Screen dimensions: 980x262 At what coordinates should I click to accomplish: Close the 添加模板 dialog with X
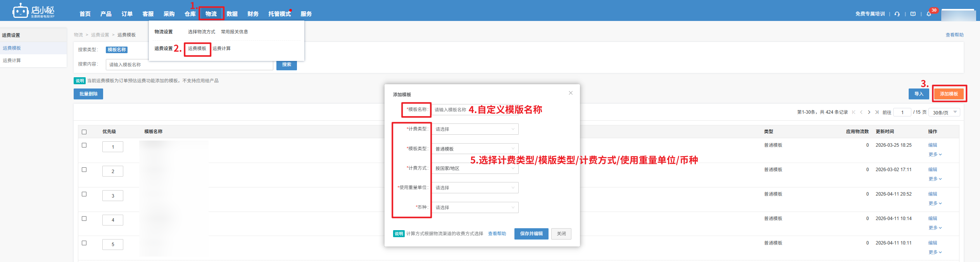pyautogui.click(x=571, y=93)
